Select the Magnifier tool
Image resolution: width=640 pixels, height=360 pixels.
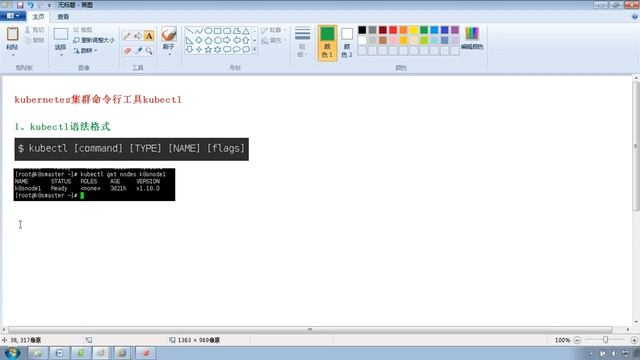point(149,51)
